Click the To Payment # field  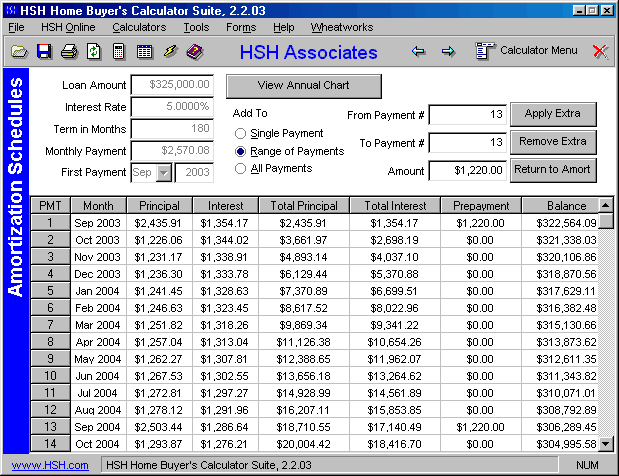coord(467,142)
